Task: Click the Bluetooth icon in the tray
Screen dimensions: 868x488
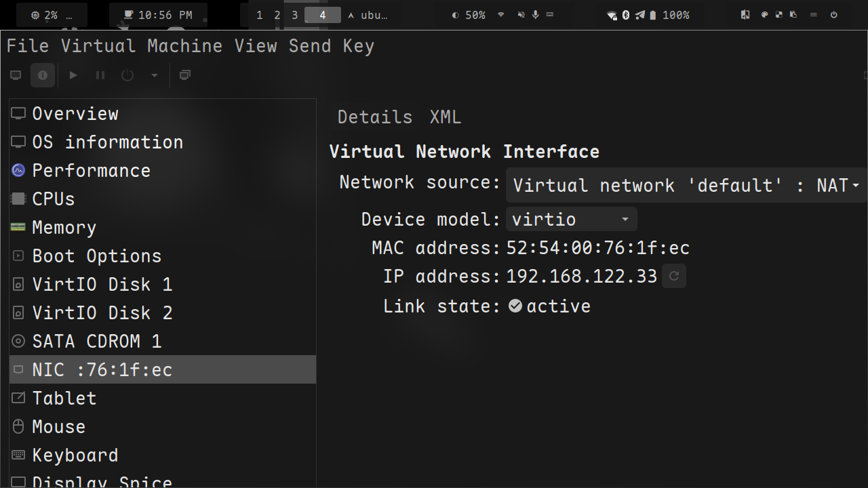Action: 626,15
